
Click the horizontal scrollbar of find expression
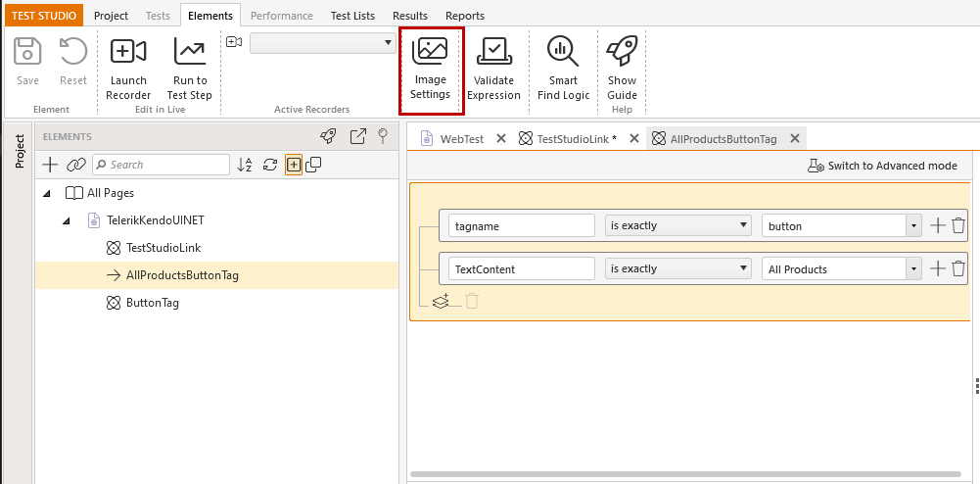[685, 474]
